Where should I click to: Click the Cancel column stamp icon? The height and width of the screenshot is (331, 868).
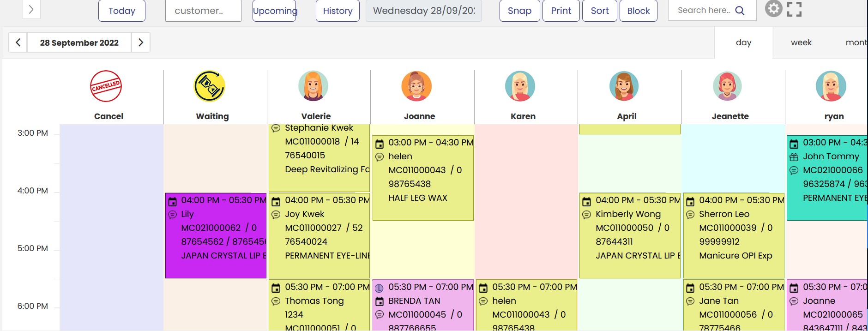click(x=106, y=86)
